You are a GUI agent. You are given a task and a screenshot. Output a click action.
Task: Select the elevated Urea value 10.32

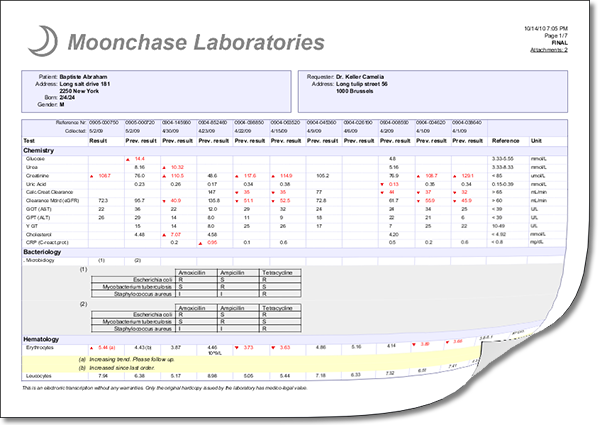(178, 167)
